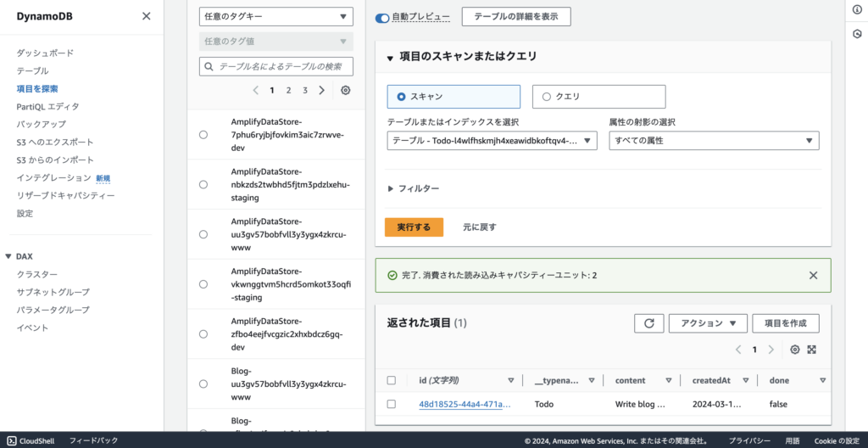Screen dimensions: 868x448
Task: Open the 任意のタグキー dropdown
Action: click(276, 17)
